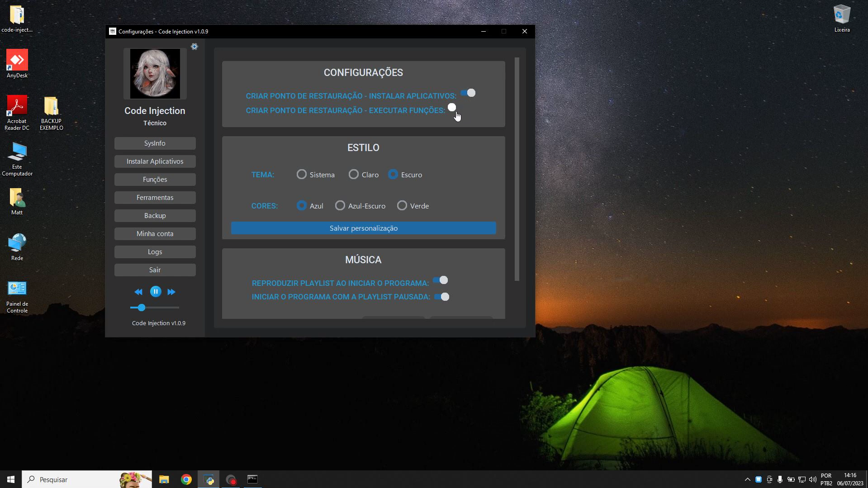The width and height of the screenshot is (868, 488).
Task: Open the Ferramentas section
Action: coord(155,198)
